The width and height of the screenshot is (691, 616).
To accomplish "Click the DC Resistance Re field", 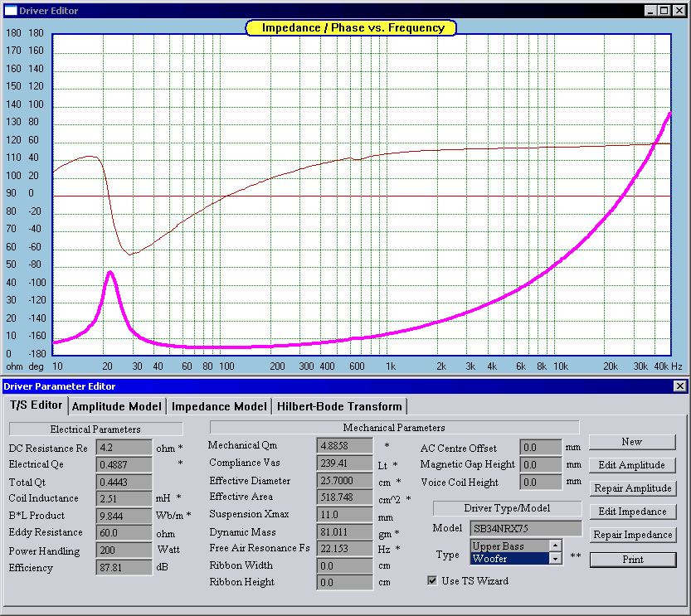I will click(x=124, y=448).
